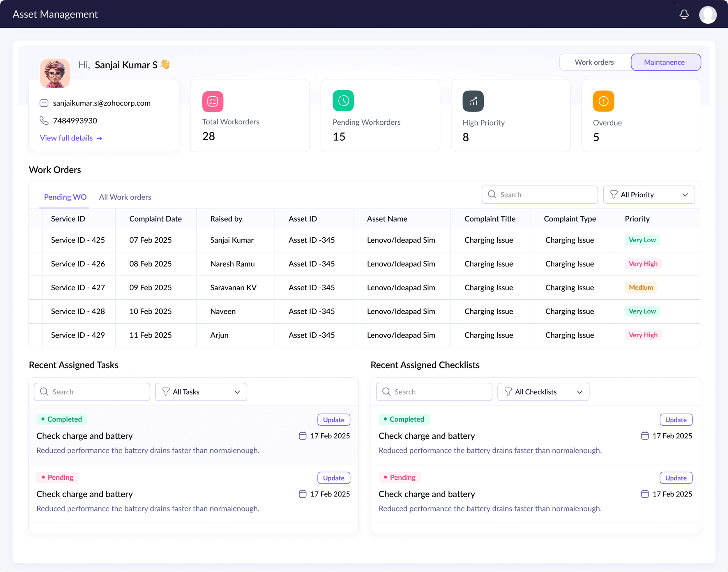The width and height of the screenshot is (728, 572).
Task: Switch to the All Work orders tab
Action: [125, 197]
